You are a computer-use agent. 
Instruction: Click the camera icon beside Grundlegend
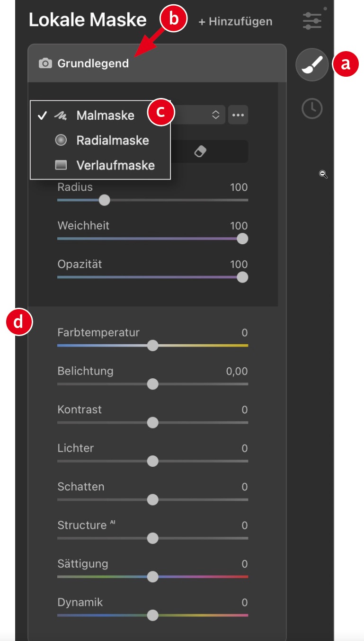click(45, 63)
